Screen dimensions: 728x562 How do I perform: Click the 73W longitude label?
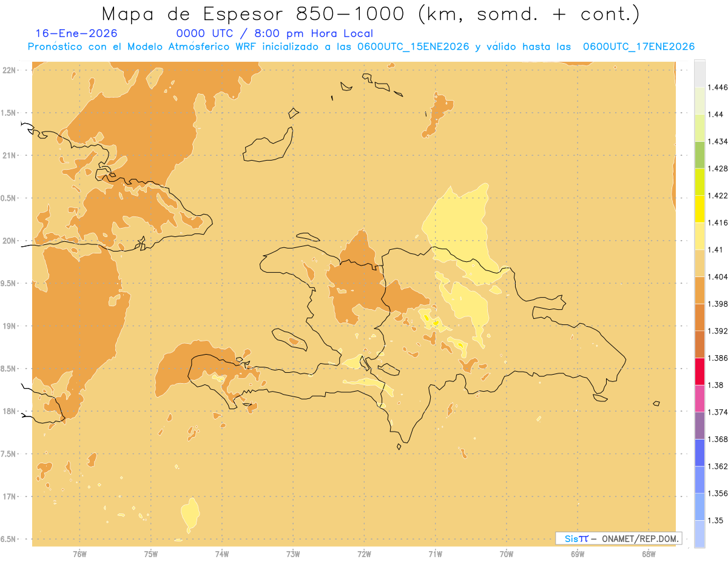click(x=293, y=554)
